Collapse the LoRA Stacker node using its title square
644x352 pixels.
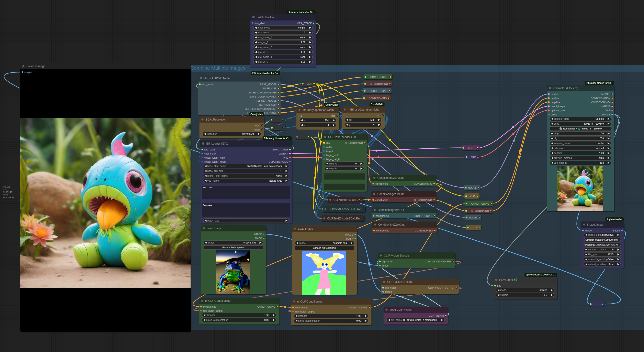point(253,17)
